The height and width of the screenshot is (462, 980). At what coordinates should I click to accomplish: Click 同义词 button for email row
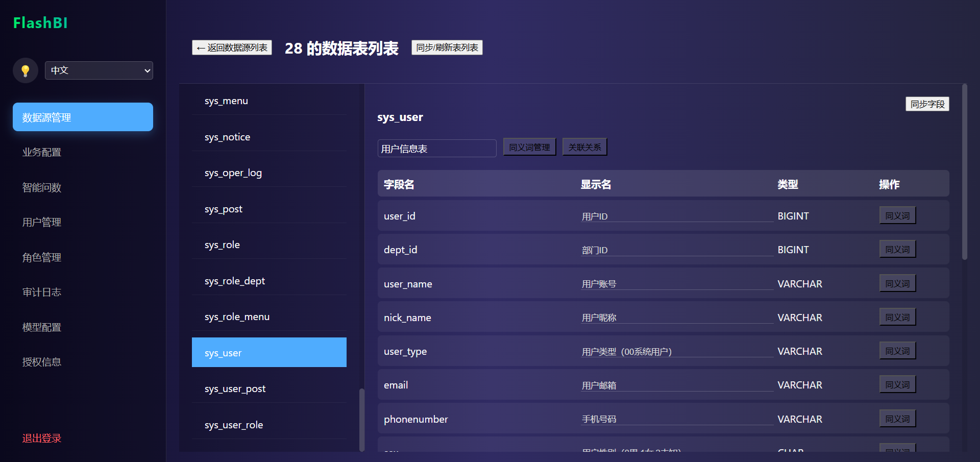pos(897,384)
